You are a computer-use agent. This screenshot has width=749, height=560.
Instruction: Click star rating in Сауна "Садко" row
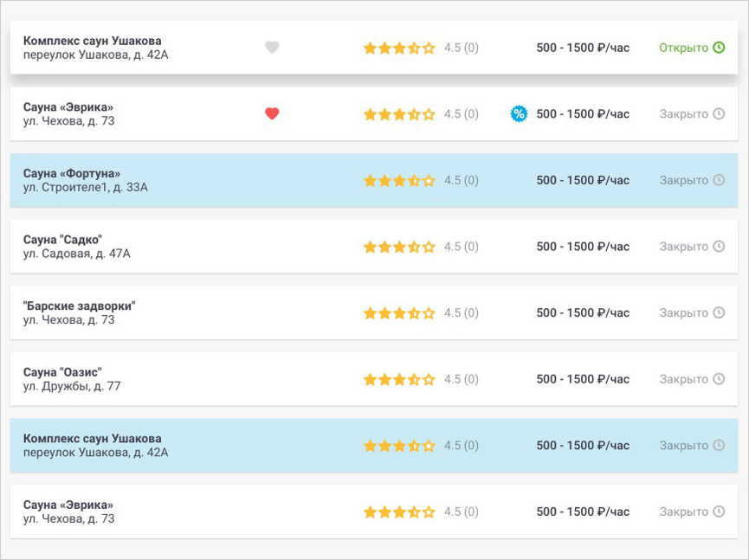pos(399,247)
